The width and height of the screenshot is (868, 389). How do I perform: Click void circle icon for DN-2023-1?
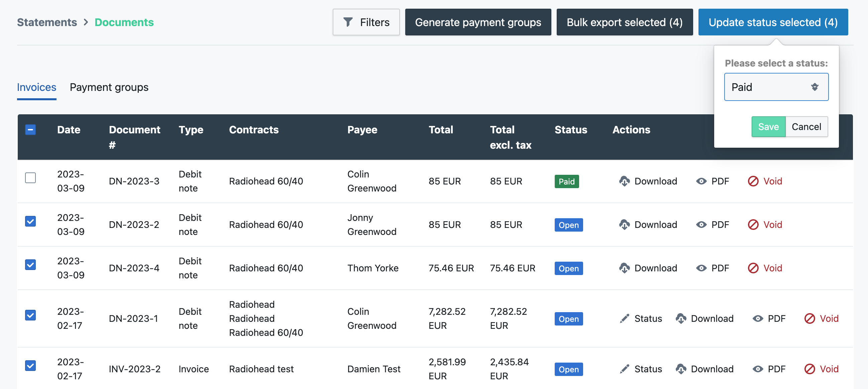pyautogui.click(x=809, y=318)
